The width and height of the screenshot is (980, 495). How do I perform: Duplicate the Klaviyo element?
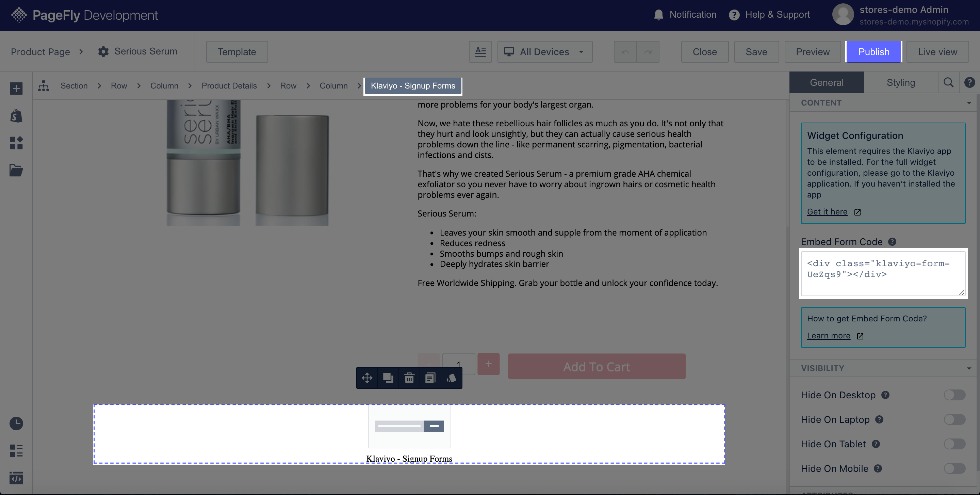click(388, 378)
